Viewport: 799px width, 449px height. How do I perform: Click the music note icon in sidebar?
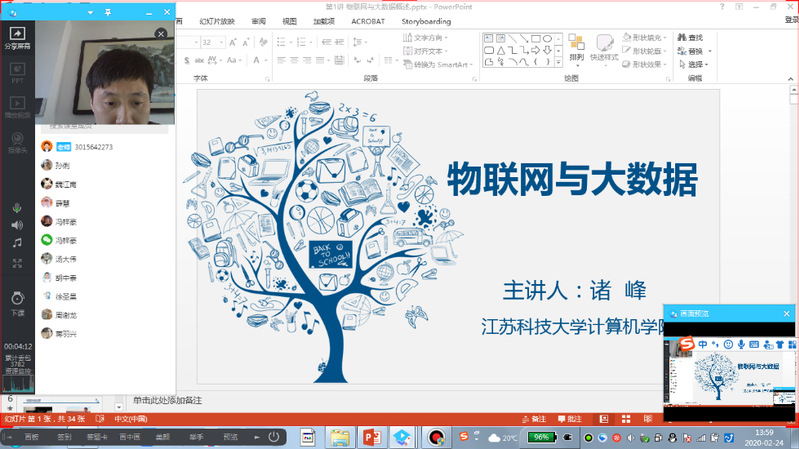pos(17,243)
